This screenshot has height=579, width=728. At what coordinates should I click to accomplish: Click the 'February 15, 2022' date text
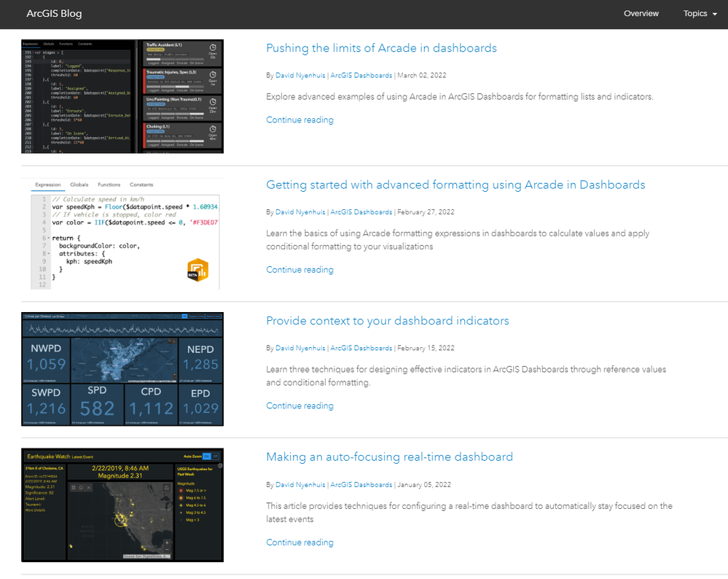click(x=426, y=348)
